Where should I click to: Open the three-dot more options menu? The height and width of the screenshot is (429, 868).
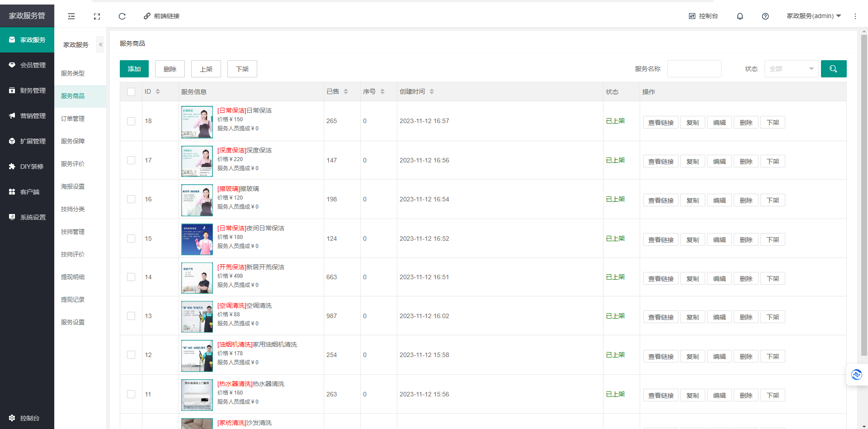coord(855,16)
